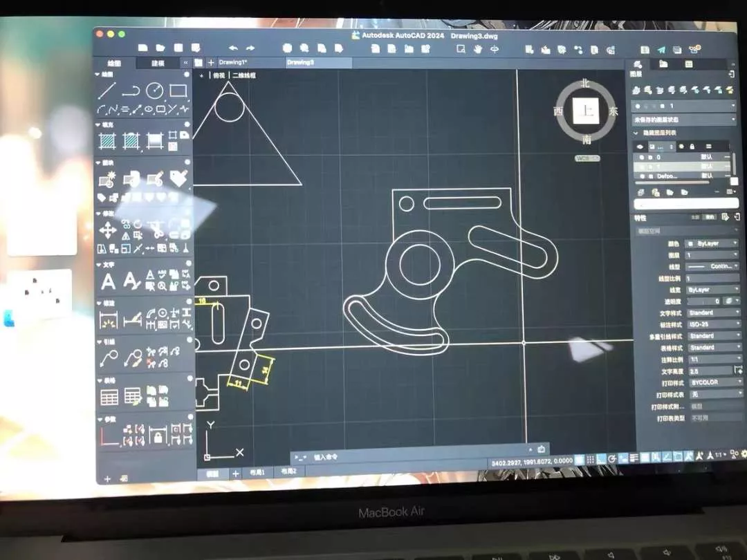Select the Move tool in modify panel
747x560 pixels.
tap(108, 230)
